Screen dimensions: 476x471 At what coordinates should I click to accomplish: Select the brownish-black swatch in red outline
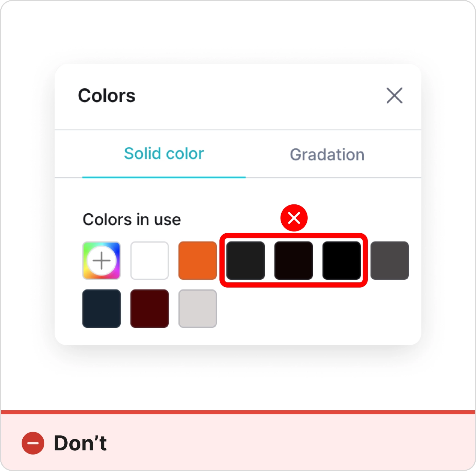(x=294, y=260)
